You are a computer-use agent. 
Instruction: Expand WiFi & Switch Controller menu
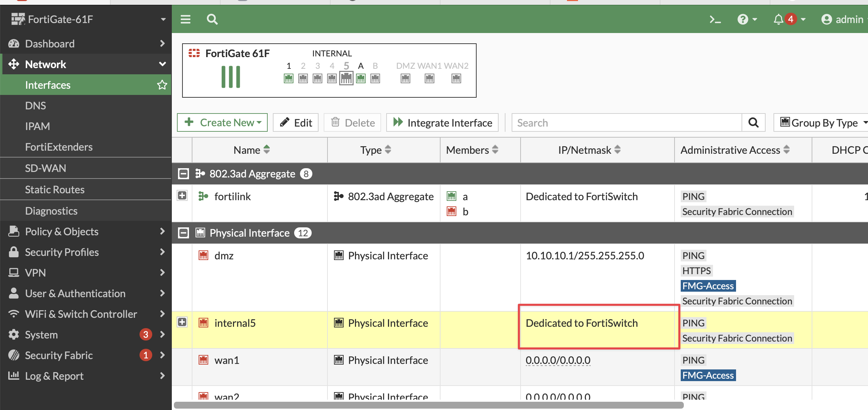point(86,314)
